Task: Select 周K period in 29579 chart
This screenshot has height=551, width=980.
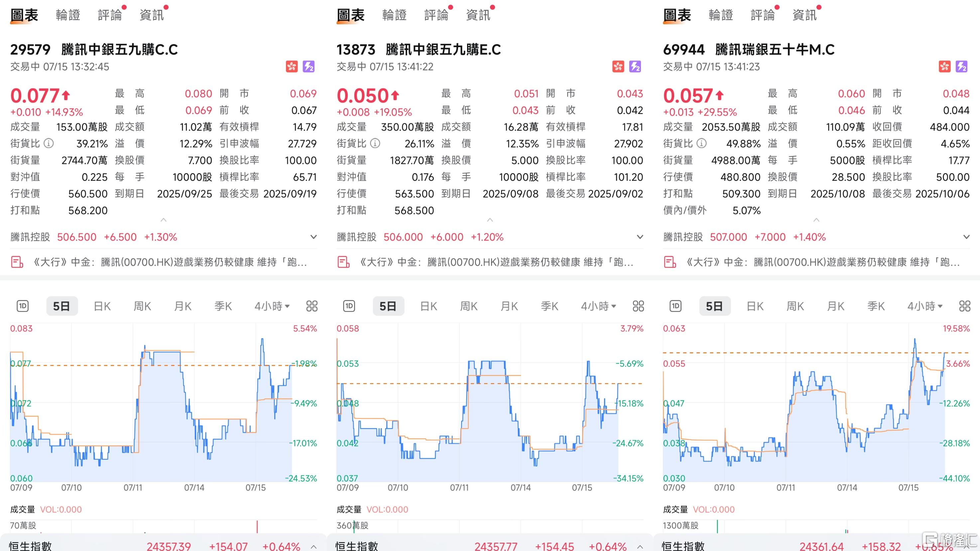Action: pyautogui.click(x=142, y=306)
